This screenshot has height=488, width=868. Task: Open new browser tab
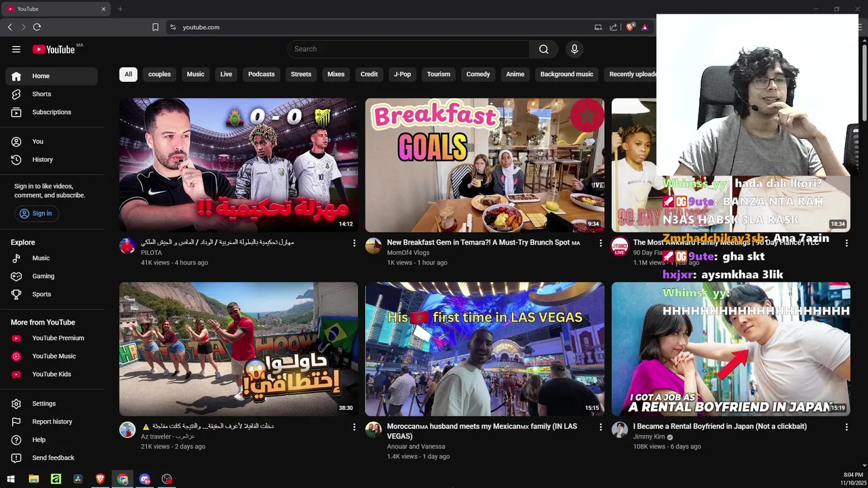click(120, 9)
